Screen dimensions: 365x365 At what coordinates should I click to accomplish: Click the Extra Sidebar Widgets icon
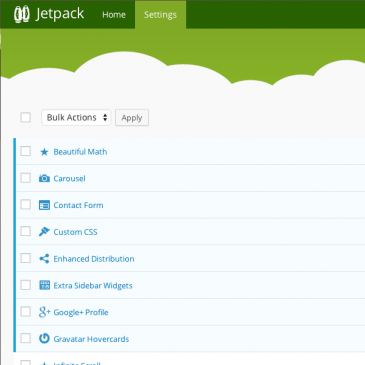[44, 285]
